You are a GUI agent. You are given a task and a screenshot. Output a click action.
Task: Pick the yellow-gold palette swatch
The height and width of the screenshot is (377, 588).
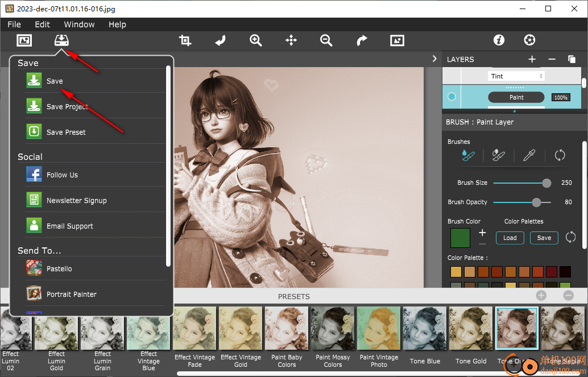[456, 272]
